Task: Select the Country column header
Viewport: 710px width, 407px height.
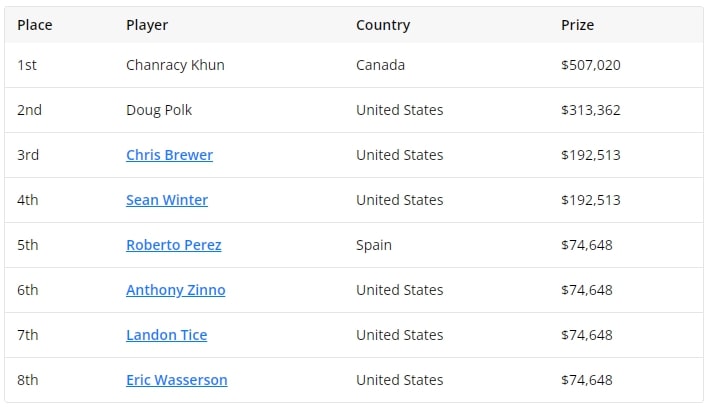Action: point(383,25)
